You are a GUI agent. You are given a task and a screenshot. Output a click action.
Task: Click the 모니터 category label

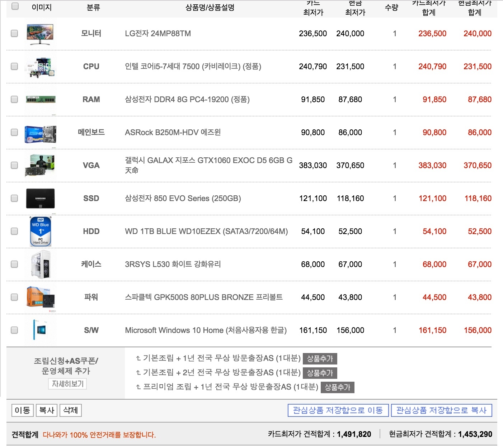(91, 33)
